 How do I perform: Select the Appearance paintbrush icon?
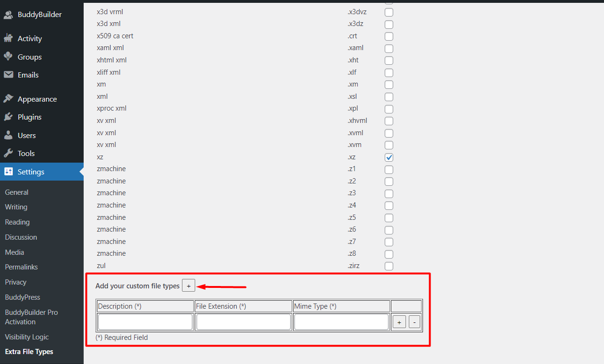9,98
